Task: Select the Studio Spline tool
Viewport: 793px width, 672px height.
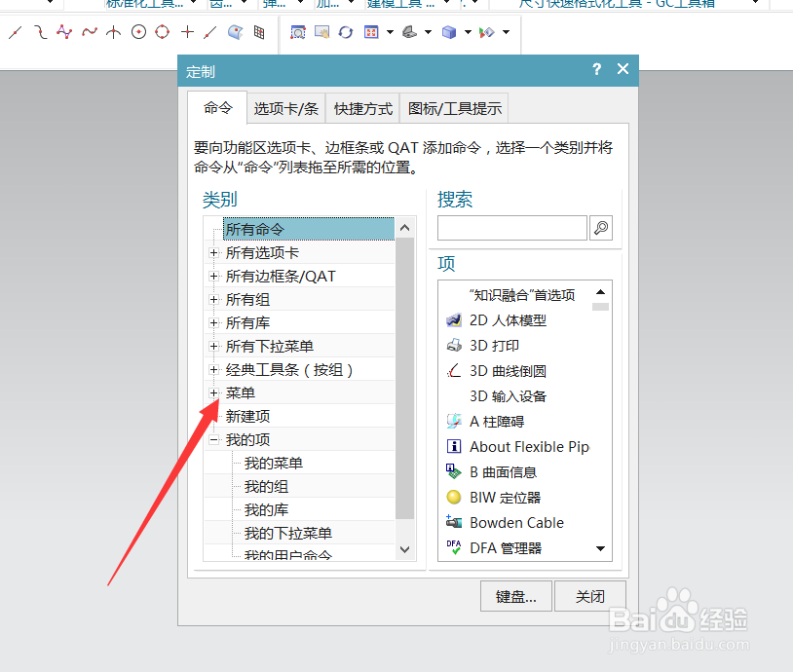Action: 64,32
